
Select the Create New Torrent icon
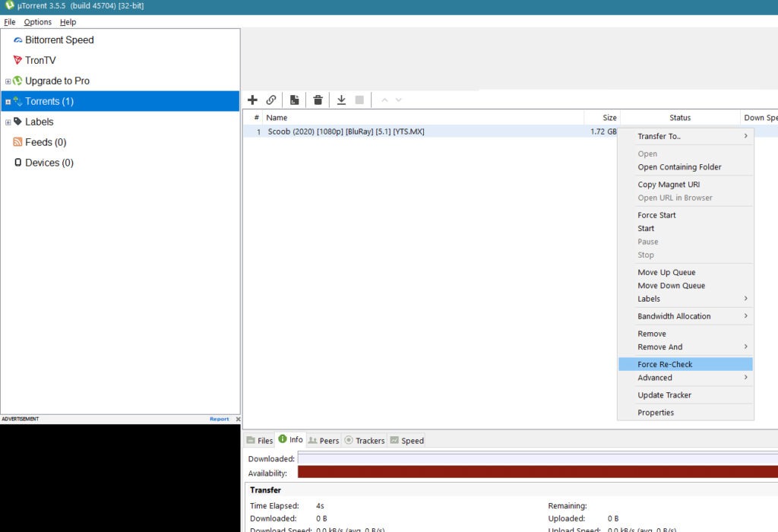(x=294, y=100)
